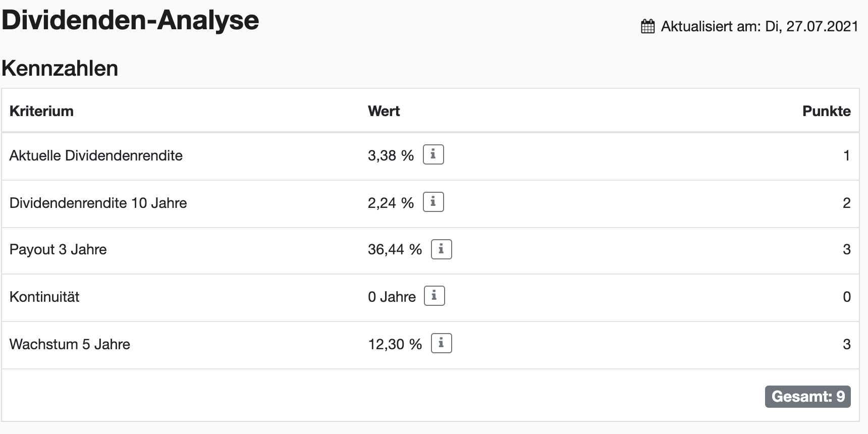Open info icon for Dividendenrendite 10 Jahre
The width and height of the screenshot is (868, 434).
pos(433,202)
